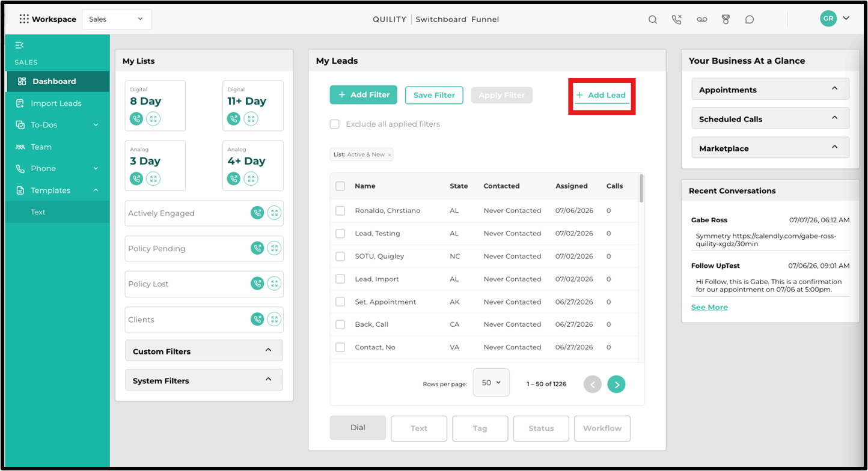868x471 pixels.
Task: Open the Team sidebar item
Action: point(58,147)
